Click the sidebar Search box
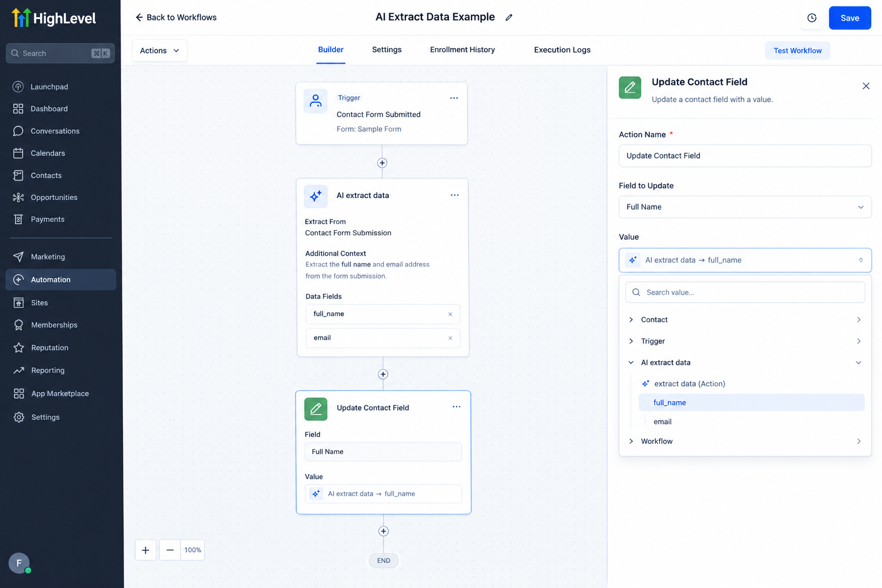The width and height of the screenshot is (882, 588). point(60,53)
